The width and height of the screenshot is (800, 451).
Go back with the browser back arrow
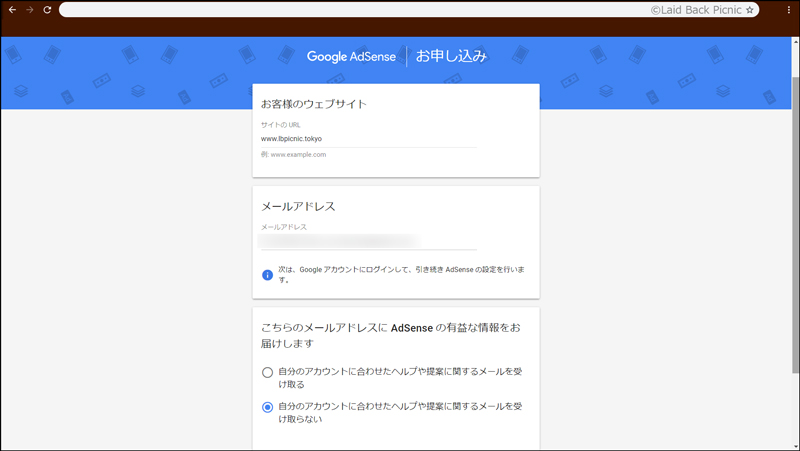[12, 10]
